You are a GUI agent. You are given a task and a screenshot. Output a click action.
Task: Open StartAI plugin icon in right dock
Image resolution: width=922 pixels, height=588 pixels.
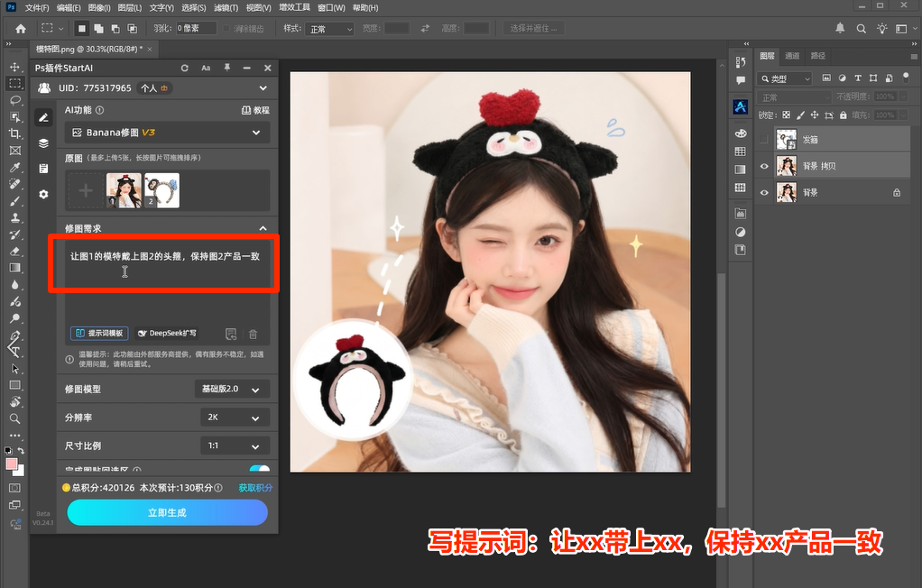coord(741,106)
